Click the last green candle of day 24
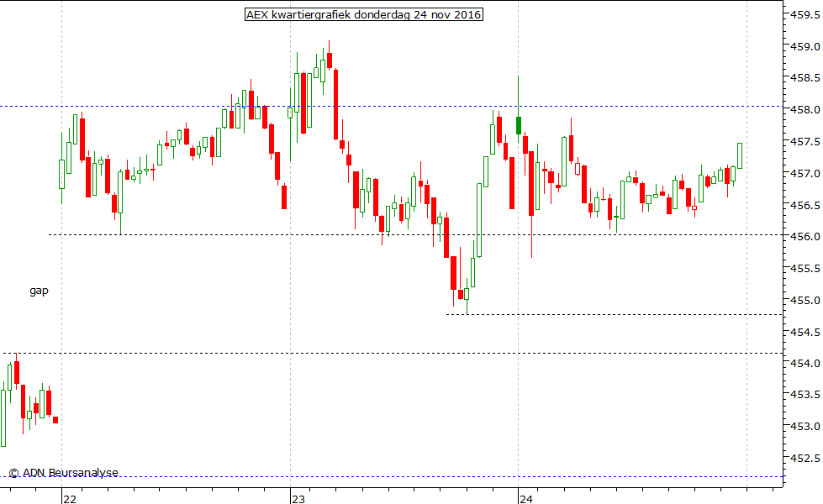Image resolution: width=823 pixels, height=504 pixels. (740, 155)
